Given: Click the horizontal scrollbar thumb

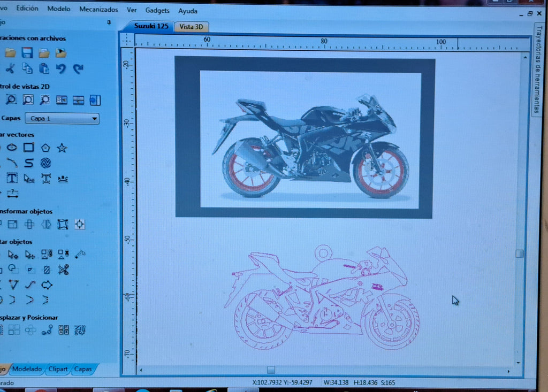Looking at the screenshot, I should [x=271, y=370].
